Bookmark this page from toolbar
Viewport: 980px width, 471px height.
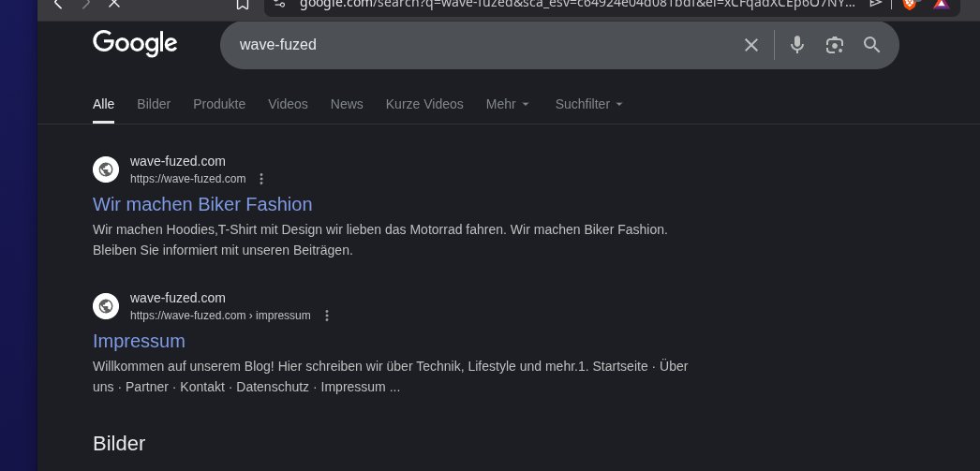point(243,4)
